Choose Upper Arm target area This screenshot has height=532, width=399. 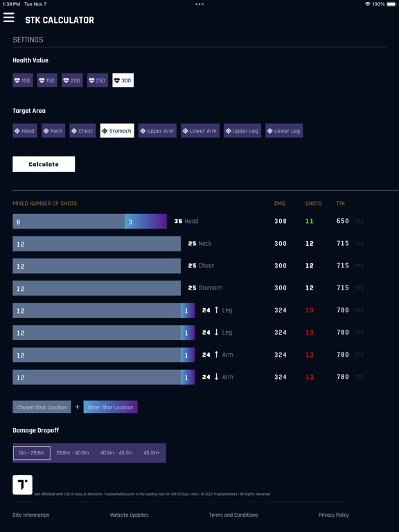[x=157, y=131]
